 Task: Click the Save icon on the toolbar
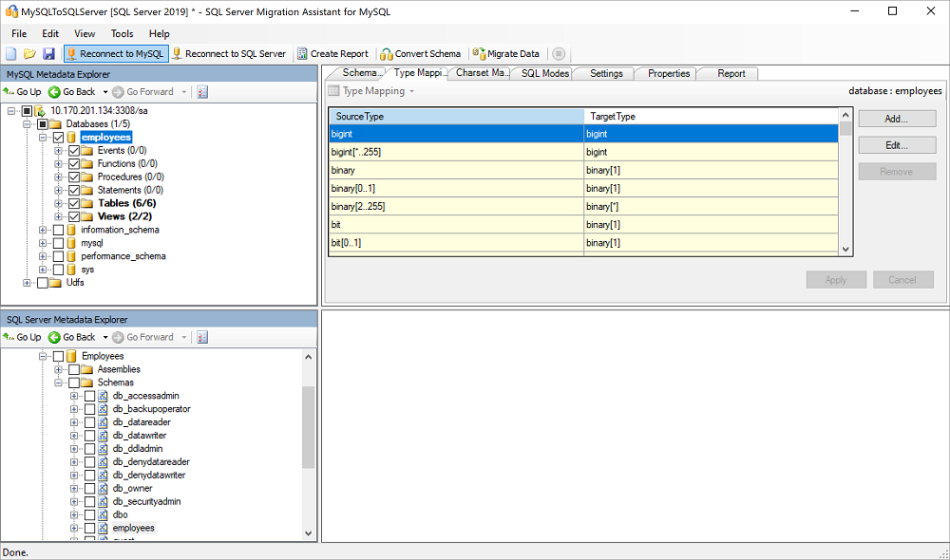pos(48,54)
